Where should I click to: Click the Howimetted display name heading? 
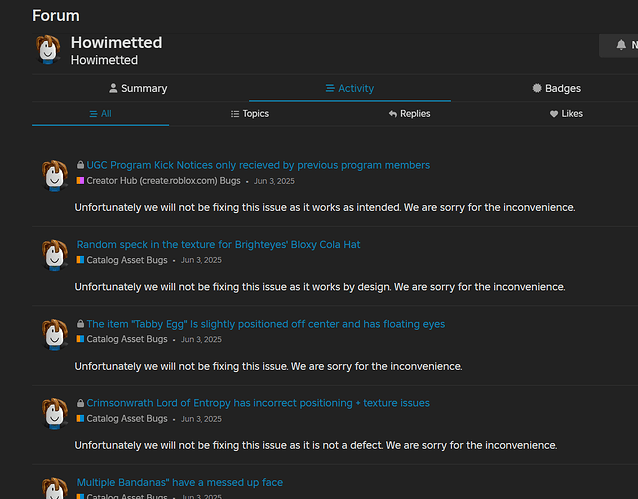(116, 43)
